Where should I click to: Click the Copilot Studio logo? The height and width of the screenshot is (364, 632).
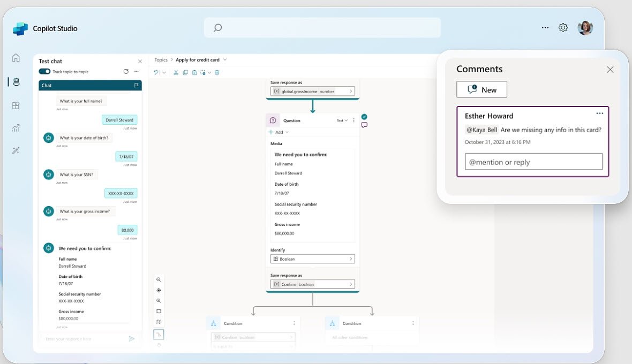coord(20,28)
